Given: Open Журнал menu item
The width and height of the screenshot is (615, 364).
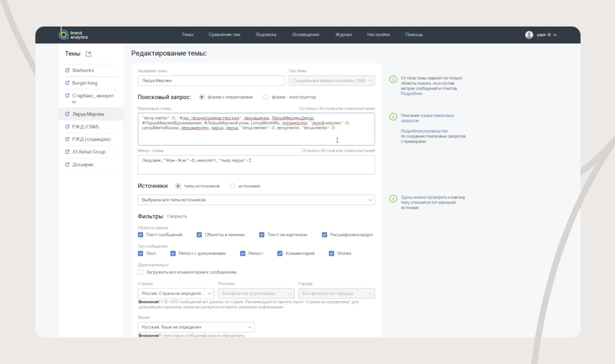Looking at the screenshot, I should (x=344, y=35).
